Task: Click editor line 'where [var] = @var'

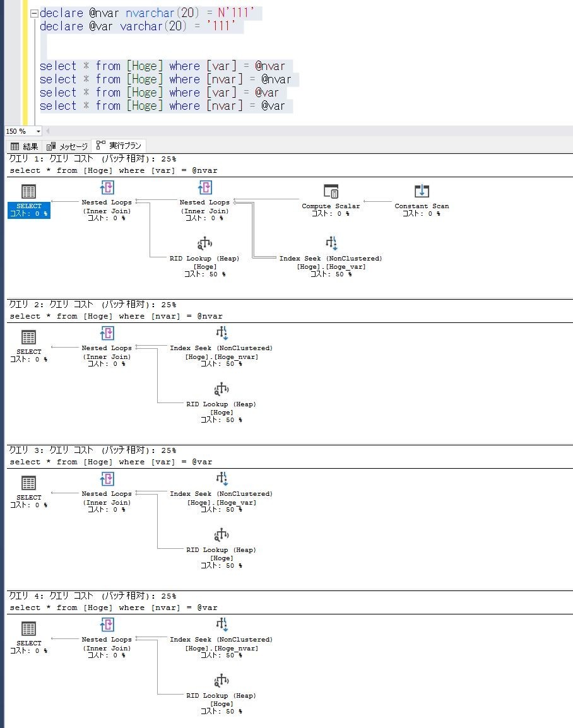Action: click(159, 92)
